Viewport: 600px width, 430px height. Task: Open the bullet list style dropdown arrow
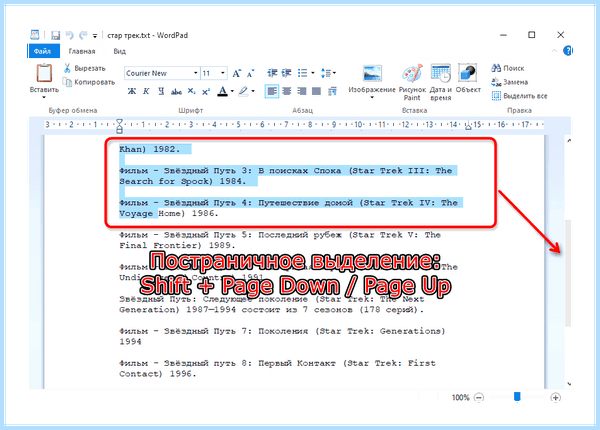313,73
